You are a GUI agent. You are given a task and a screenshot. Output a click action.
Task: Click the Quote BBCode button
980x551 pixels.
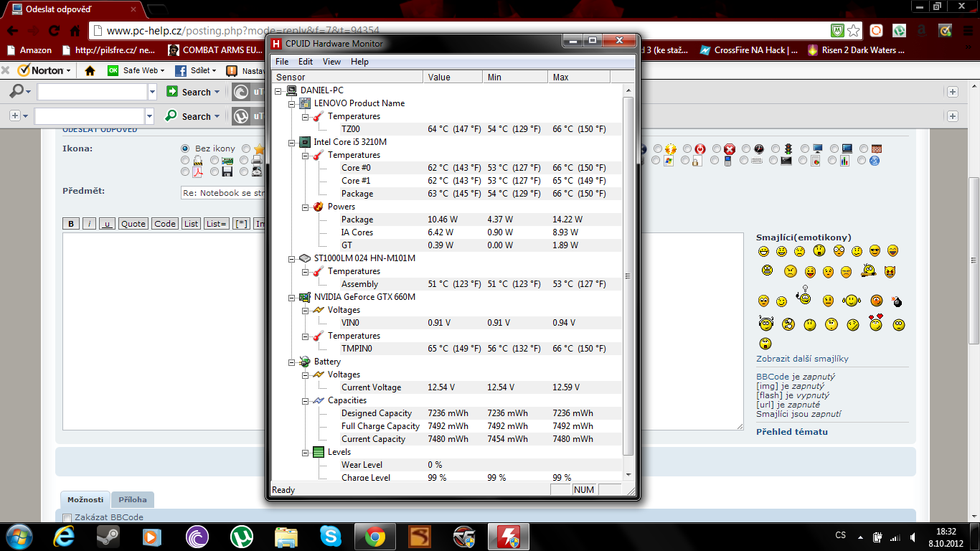pos(133,224)
